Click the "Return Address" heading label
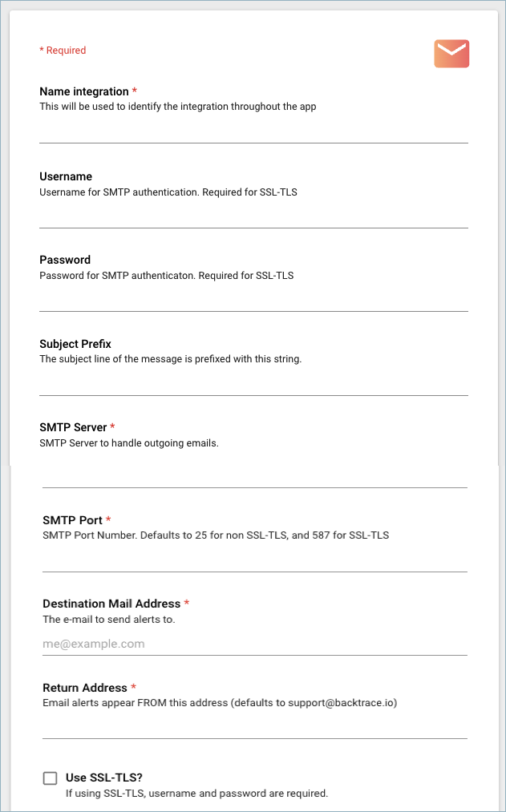The height and width of the screenshot is (812, 506). (85, 688)
